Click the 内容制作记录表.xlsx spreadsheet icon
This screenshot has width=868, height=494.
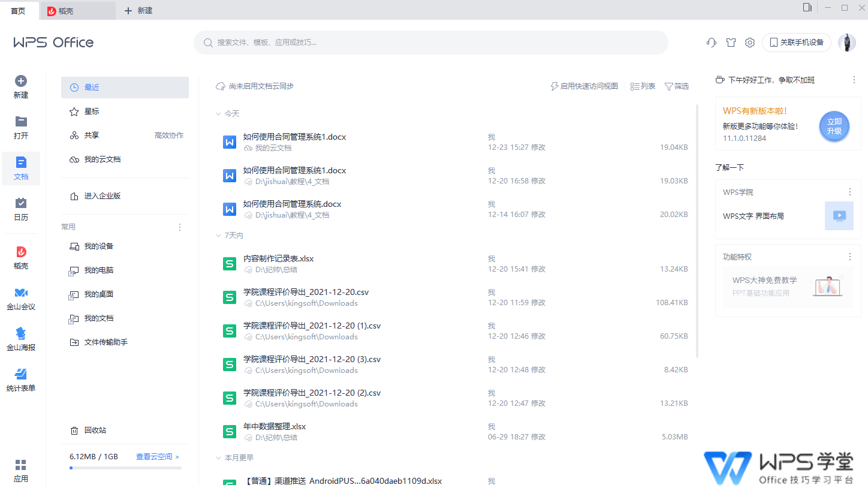229,263
